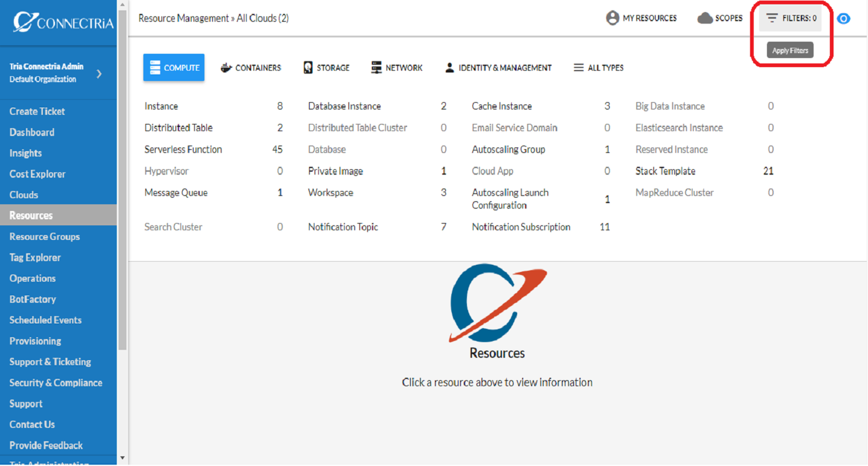The height and width of the screenshot is (466, 868).
Task: Open the Storage tab
Action: pos(327,68)
